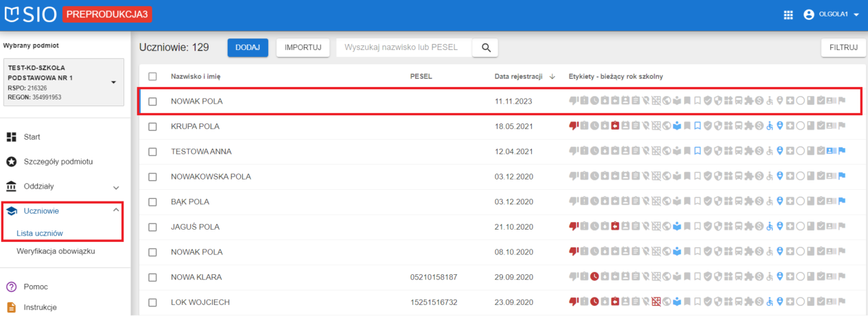Viewport: 868px width, 316px height.
Task: Click blue flag label in TESTOWA ANNA row
Action: click(841, 151)
